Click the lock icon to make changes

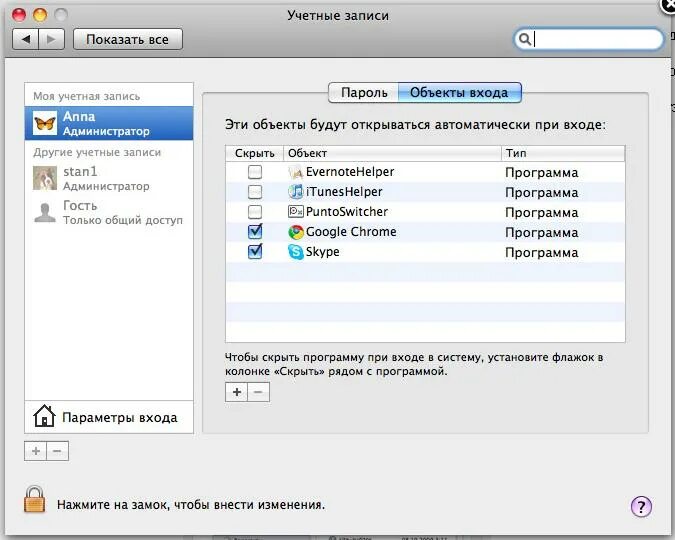coord(35,501)
